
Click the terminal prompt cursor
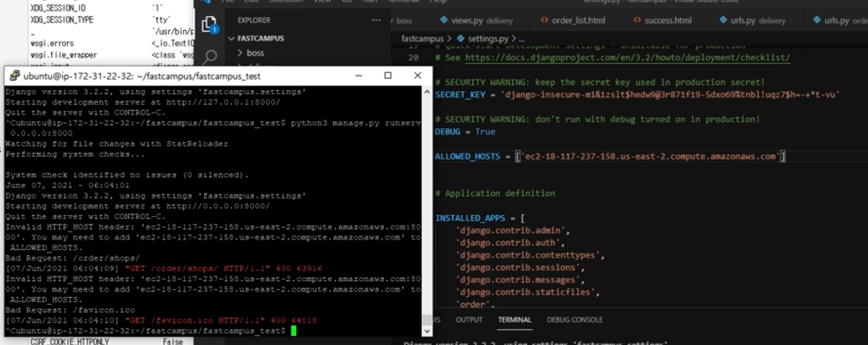pyautogui.click(x=293, y=331)
